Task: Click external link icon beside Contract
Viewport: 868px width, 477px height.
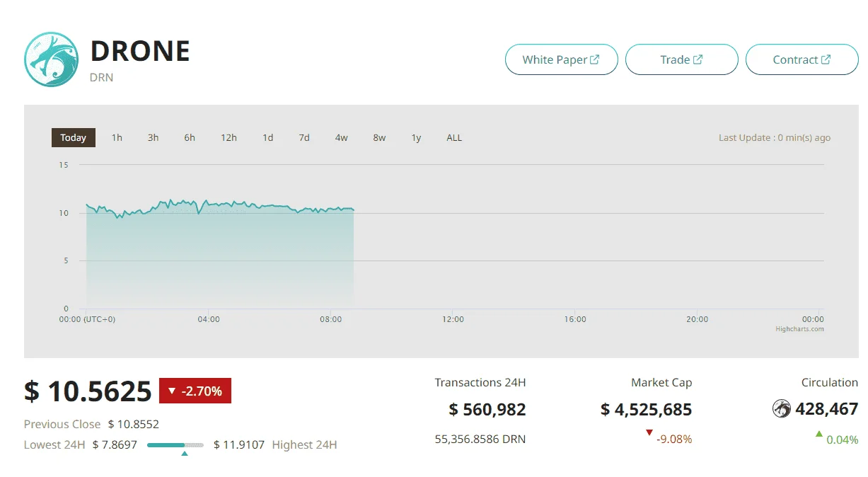Action: point(826,59)
